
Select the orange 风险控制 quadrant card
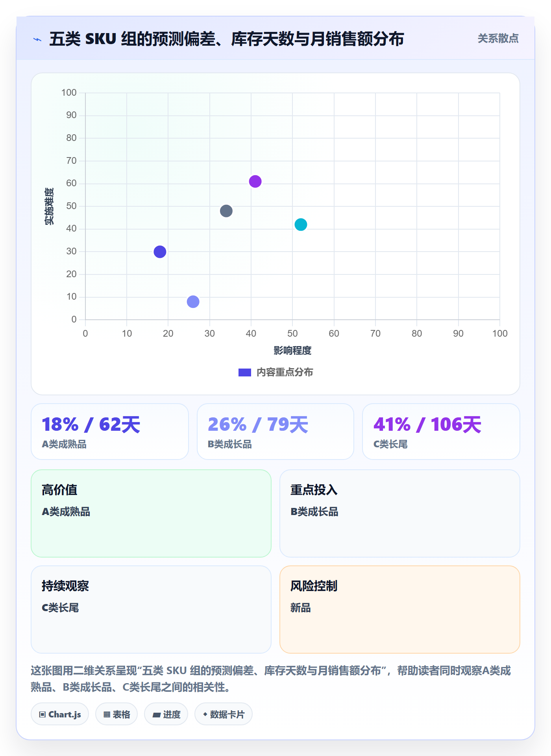click(400, 610)
